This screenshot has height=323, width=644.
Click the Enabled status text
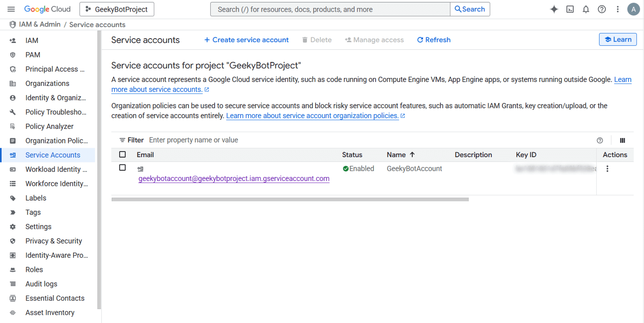[362, 169]
